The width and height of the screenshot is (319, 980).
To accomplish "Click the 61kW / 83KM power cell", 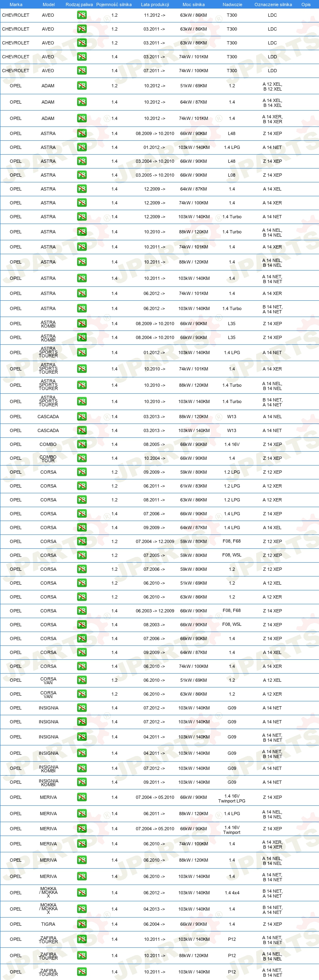I will point(193,486).
